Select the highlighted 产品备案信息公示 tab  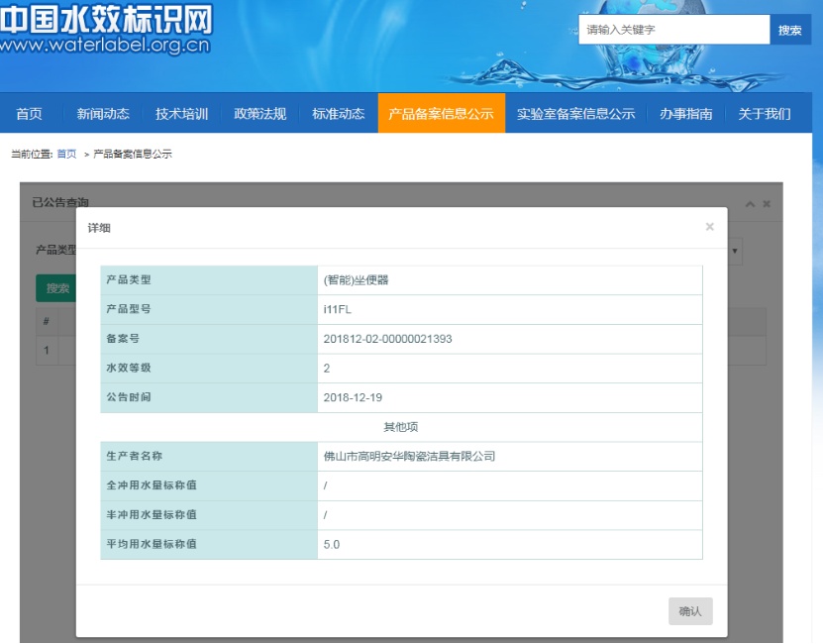pyautogui.click(x=441, y=114)
